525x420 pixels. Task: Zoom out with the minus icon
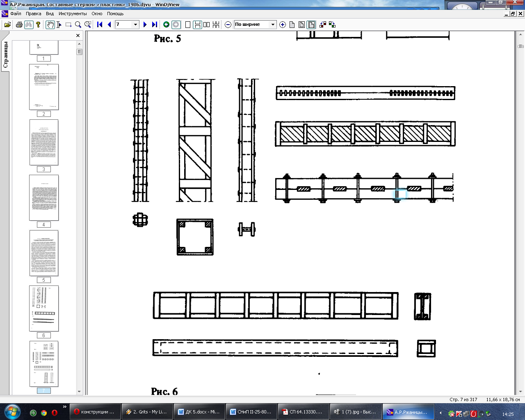point(228,25)
